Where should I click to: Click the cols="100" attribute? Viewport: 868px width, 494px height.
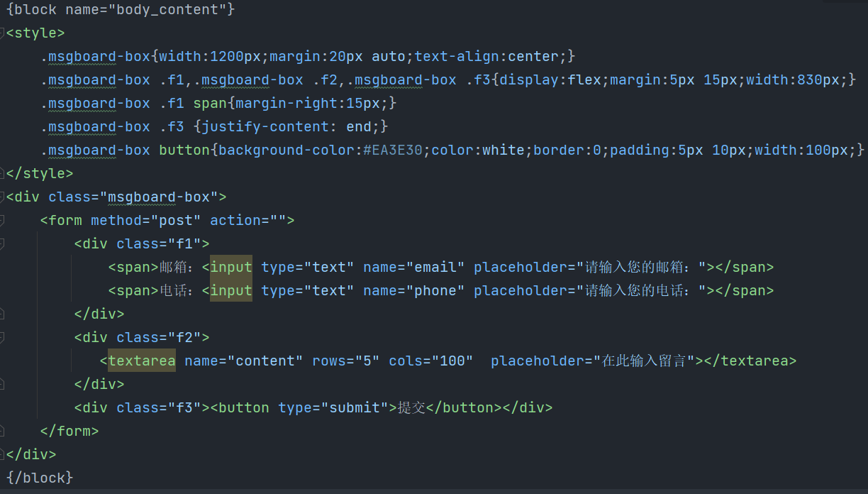(431, 361)
